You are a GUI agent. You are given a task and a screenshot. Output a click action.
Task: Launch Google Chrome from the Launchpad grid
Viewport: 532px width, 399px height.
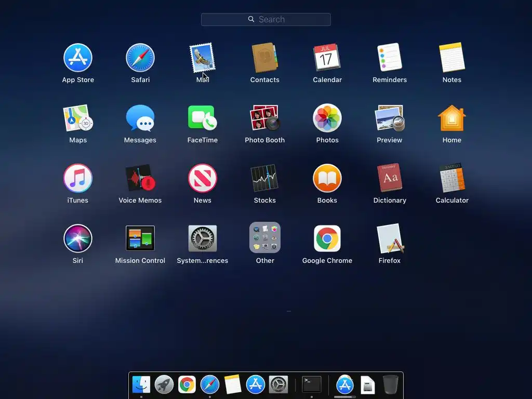pos(327,238)
